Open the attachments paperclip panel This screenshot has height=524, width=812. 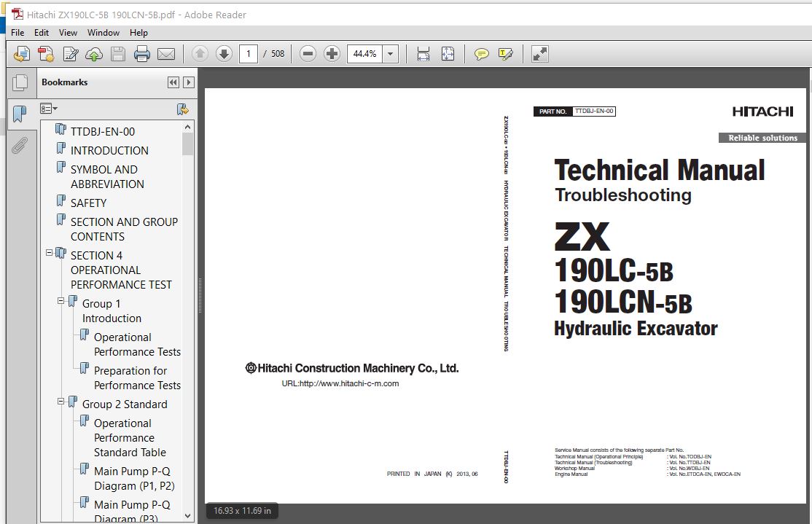point(20,146)
